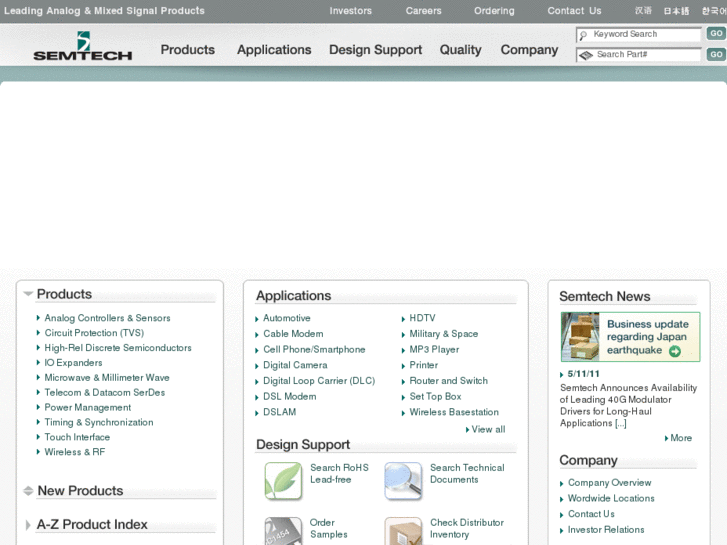This screenshot has height=545, width=727.
Task: Open Power Management category
Action: point(88,407)
